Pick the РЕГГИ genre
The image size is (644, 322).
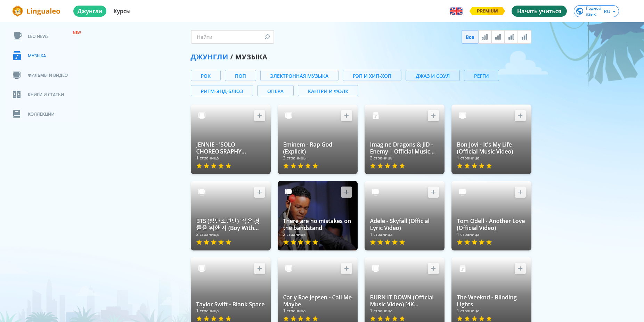481,76
